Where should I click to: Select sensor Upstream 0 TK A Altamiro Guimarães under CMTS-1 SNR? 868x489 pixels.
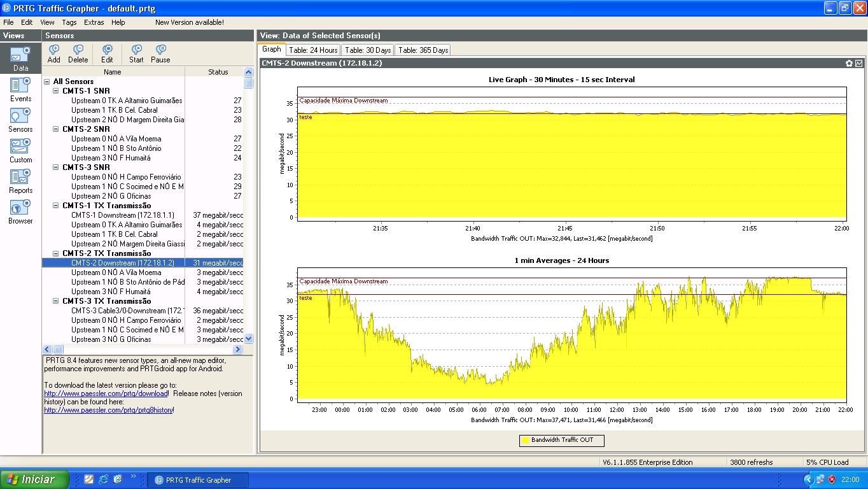pos(127,101)
